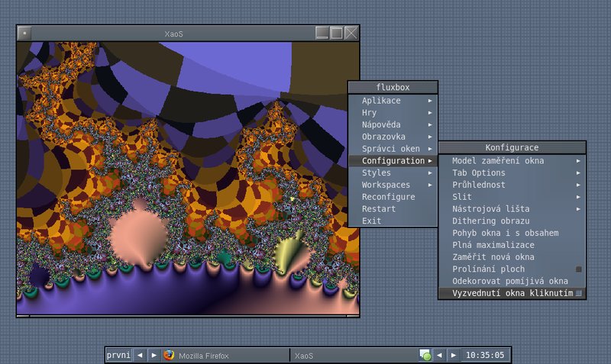Image resolution: width=611 pixels, height=364 pixels.
Task: Click the green system tray icon
Action: (425, 356)
